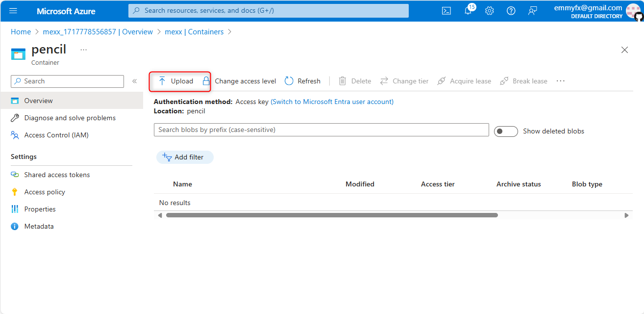The width and height of the screenshot is (644, 314).
Task: Click the Help question mark icon
Action: [511, 11]
